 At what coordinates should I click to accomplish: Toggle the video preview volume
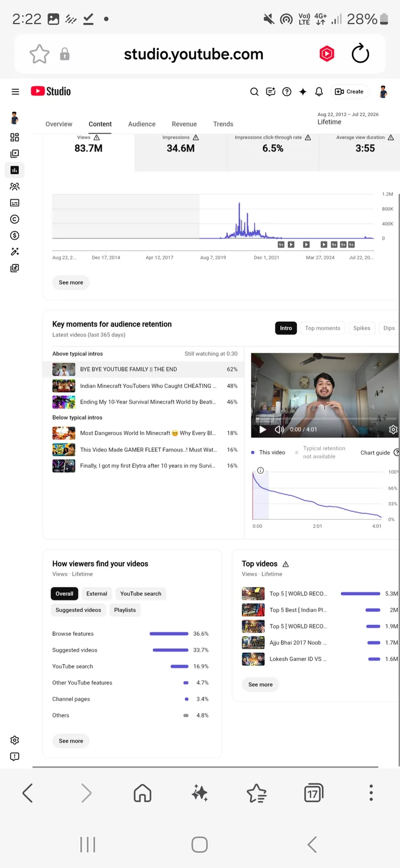(x=279, y=430)
